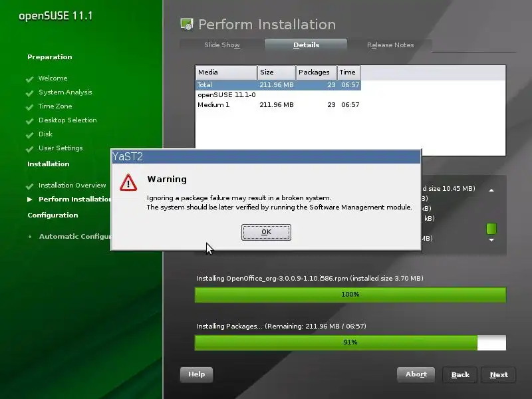Click the 06:57 time in Medium 1 row
This screenshot has width=532, height=399.
pyautogui.click(x=350, y=105)
